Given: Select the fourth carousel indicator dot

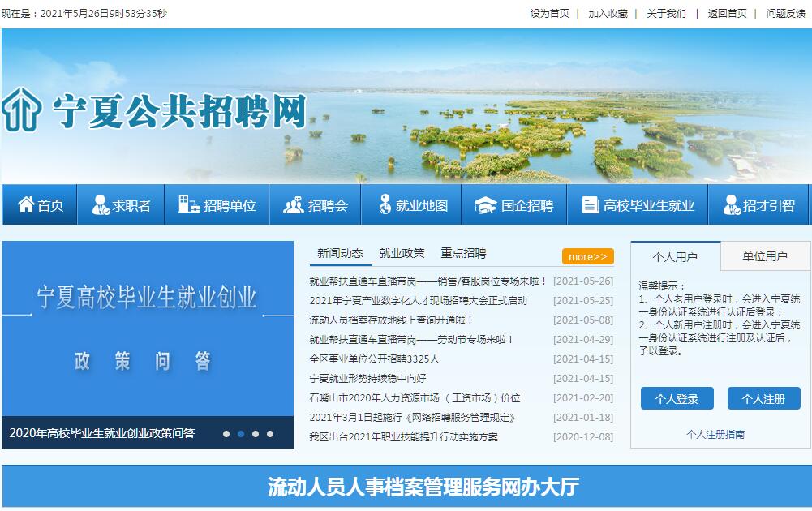Looking at the screenshot, I should [270, 434].
